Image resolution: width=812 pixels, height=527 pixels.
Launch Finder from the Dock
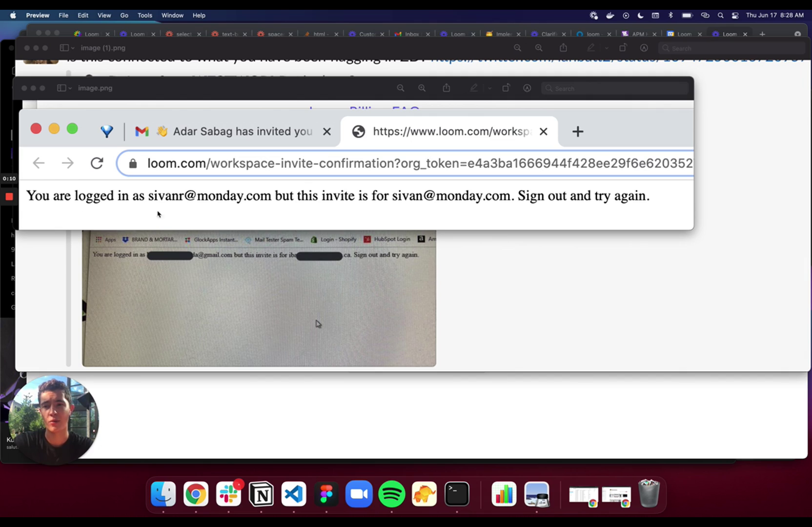163,494
